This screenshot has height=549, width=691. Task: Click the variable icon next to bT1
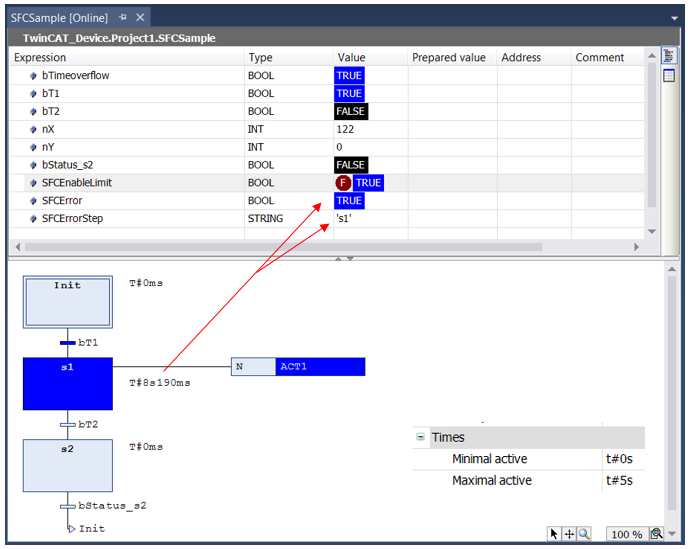click(x=33, y=93)
